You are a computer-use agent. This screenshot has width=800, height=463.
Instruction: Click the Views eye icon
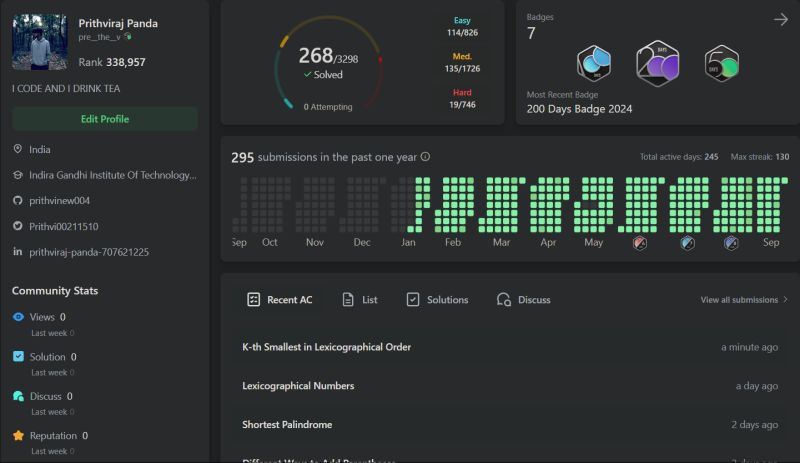pyautogui.click(x=18, y=317)
